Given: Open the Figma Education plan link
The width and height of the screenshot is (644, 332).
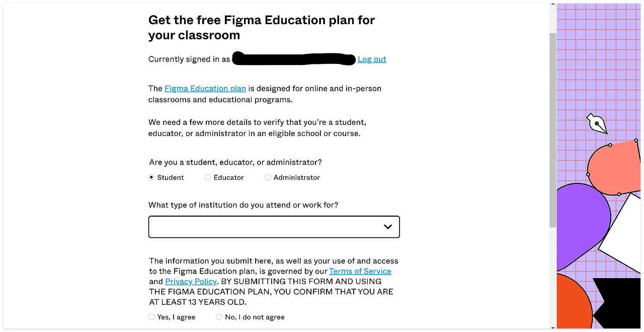Looking at the screenshot, I should tap(205, 88).
